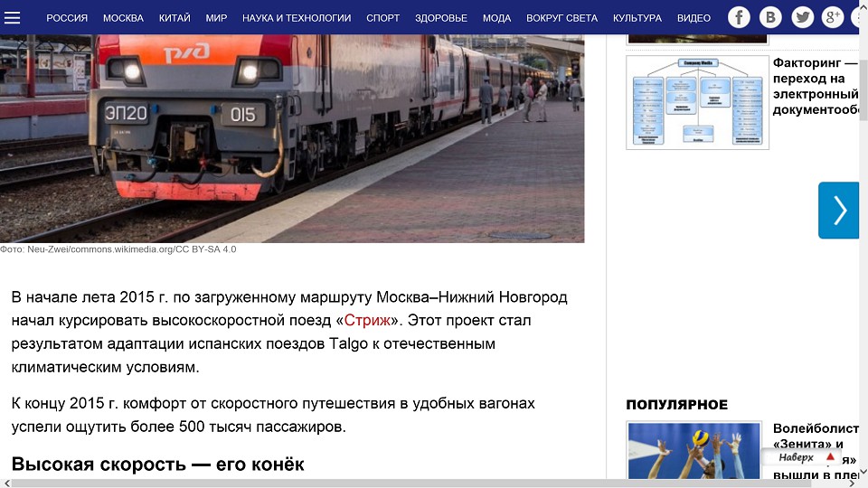Image resolution: width=868 pixels, height=488 pixels.
Task: Open the Волейболист Зенита article link
Action: pyautogui.click(x=816, y=451)
